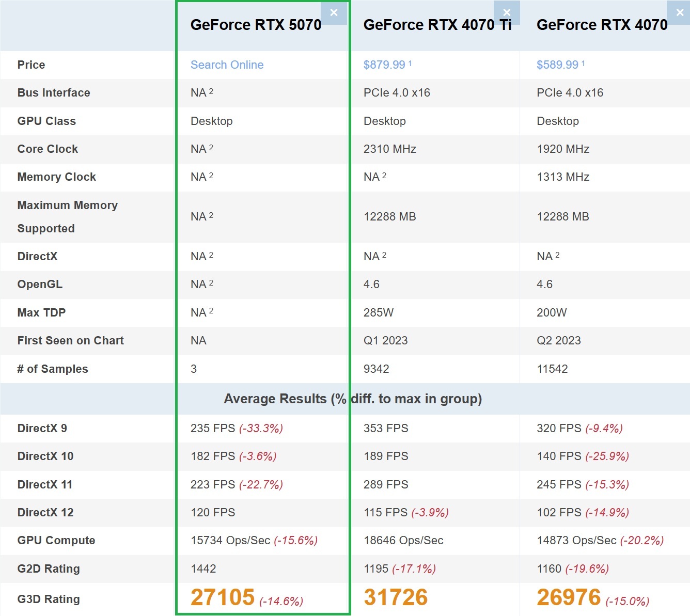Open Search Online price link
This screenshot has width=690, height=616.
(x=227, y=65)
